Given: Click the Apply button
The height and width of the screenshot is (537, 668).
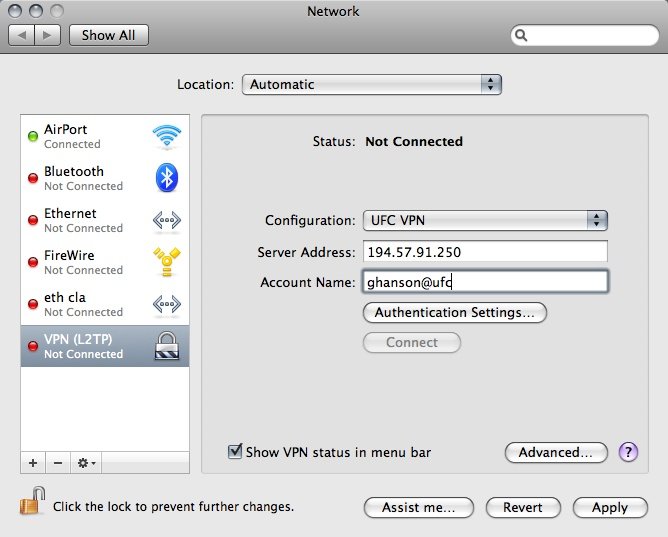Looking at the screenshot, I should (609, 507).
